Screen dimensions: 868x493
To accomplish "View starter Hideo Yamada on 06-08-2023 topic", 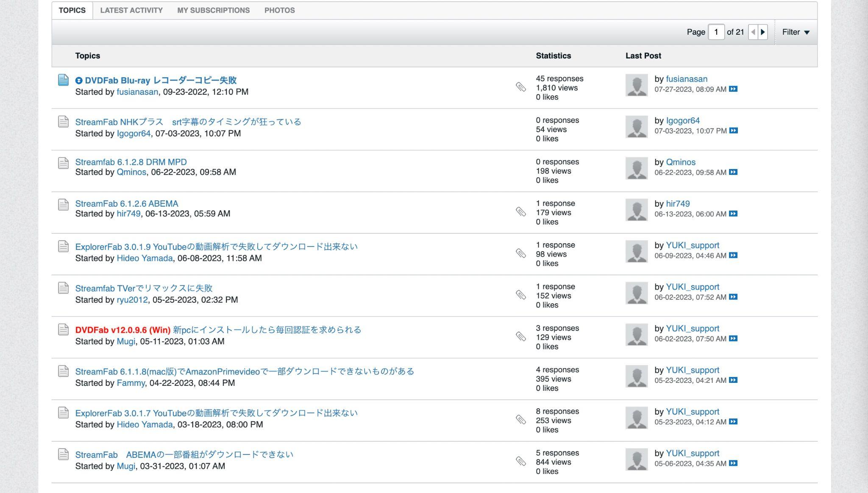I will (x=145, y=258).
